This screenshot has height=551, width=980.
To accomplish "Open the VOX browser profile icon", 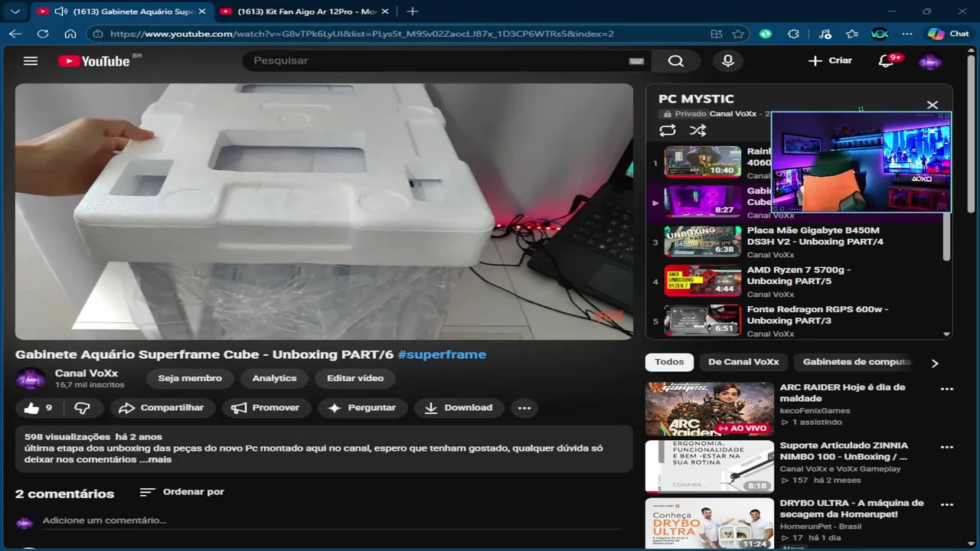I will [x=880, y=34].
